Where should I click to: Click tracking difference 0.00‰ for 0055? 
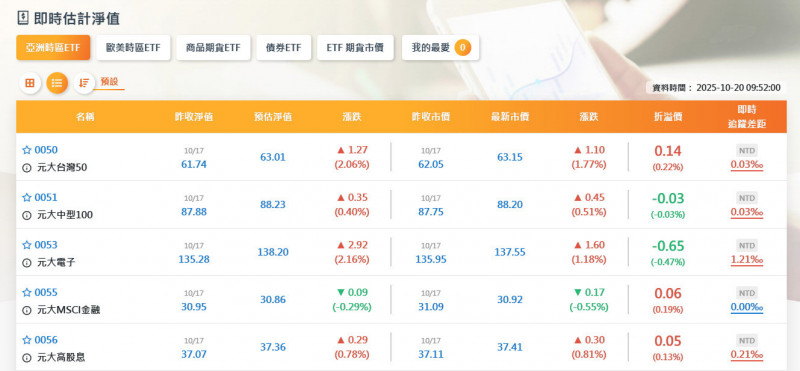click(x=747, y=308)
